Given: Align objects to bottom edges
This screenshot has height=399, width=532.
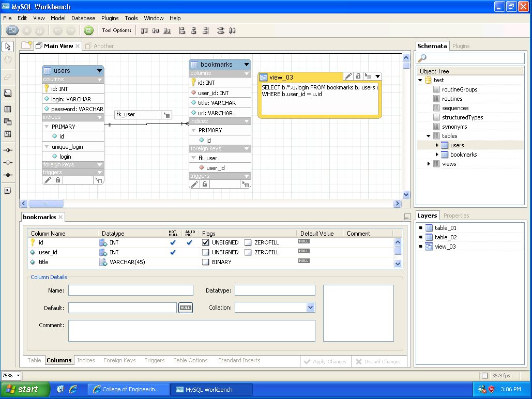Looking at the screenshot, I should coord(167,31).
